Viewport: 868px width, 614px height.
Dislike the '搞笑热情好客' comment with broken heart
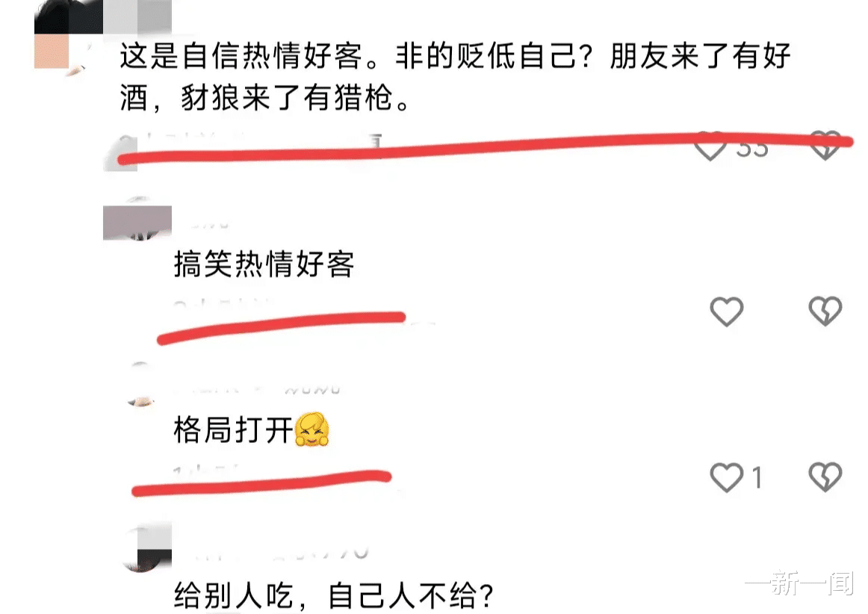click(x=825, y=311)
